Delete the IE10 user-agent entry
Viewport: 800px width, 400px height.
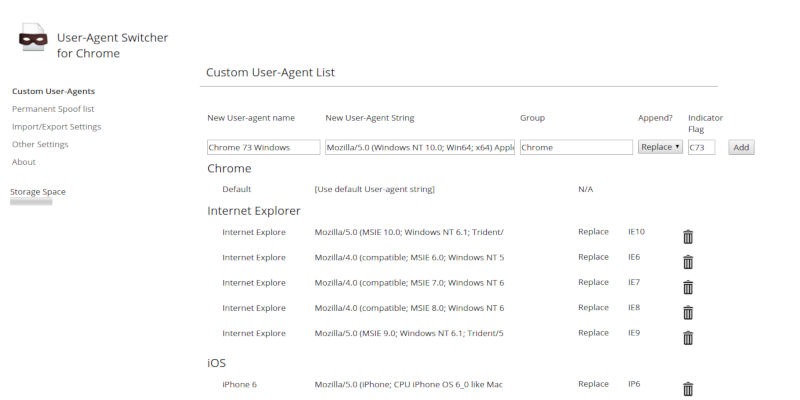pos(688,237)
